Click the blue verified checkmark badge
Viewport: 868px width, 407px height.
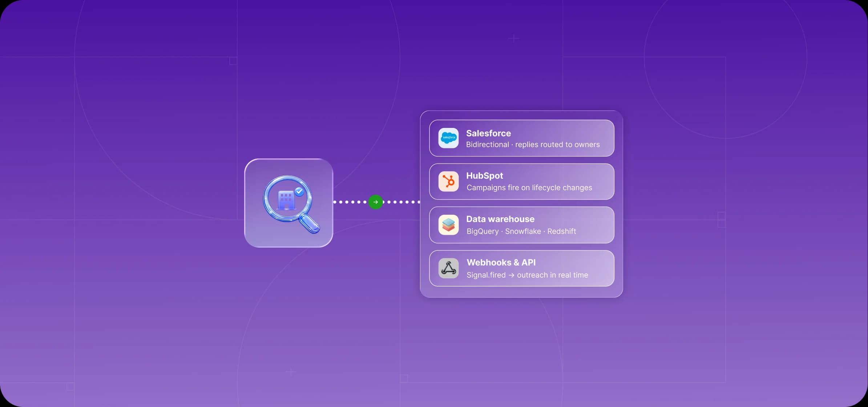pos(299,192)
